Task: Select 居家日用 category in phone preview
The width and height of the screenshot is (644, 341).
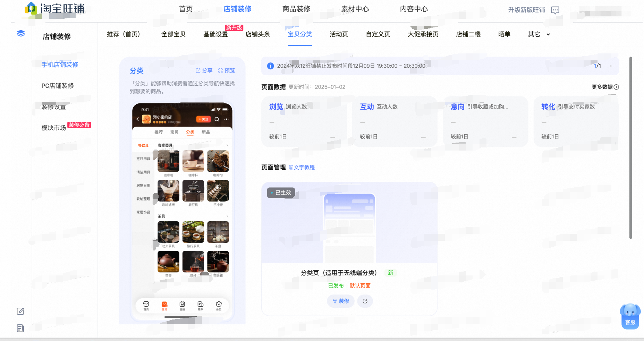Action: point(143,186)
